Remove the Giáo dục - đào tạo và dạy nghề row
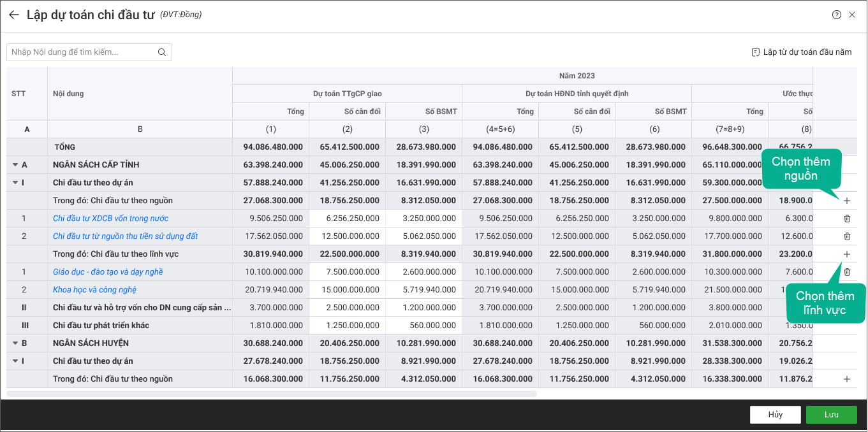This screenshot has height=432, width=868. pos(847,272)
